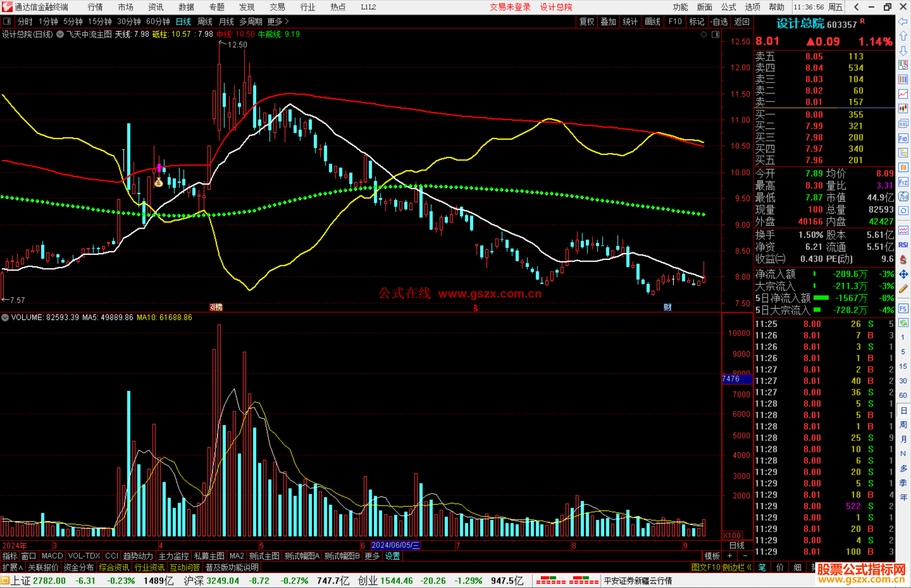This screenshot has width=911, height=588.
Task: Click the trend line chart sidebar icon
Action: (903, 94)
